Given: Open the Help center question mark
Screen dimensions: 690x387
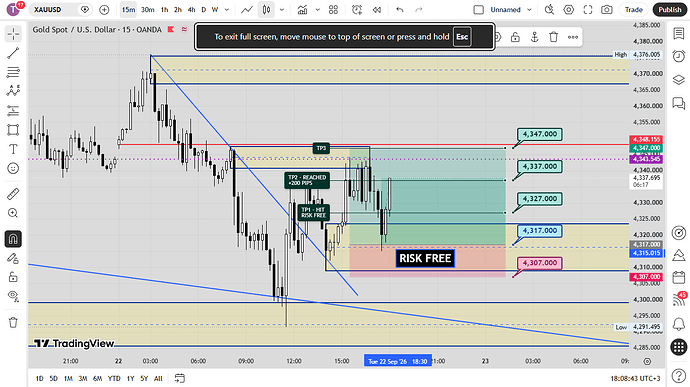Looking at the screenshot, I should [679, 376].
